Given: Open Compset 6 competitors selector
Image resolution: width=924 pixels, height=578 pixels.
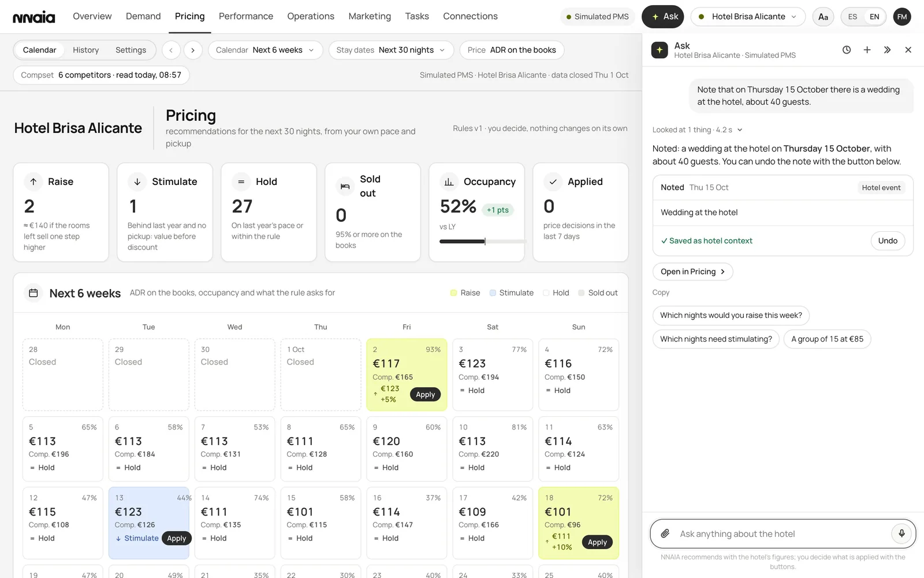Looking at the screenshot, I should (x=101, y=75).
